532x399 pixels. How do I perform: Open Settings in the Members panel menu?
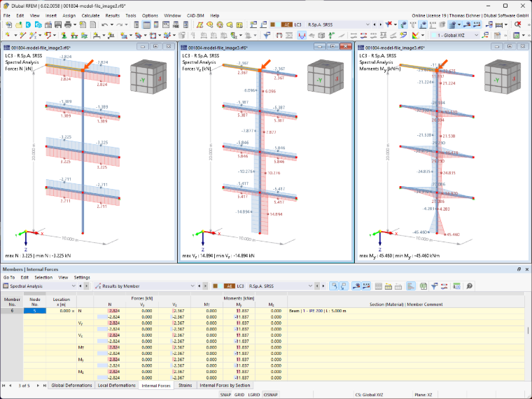coord(82,277)
